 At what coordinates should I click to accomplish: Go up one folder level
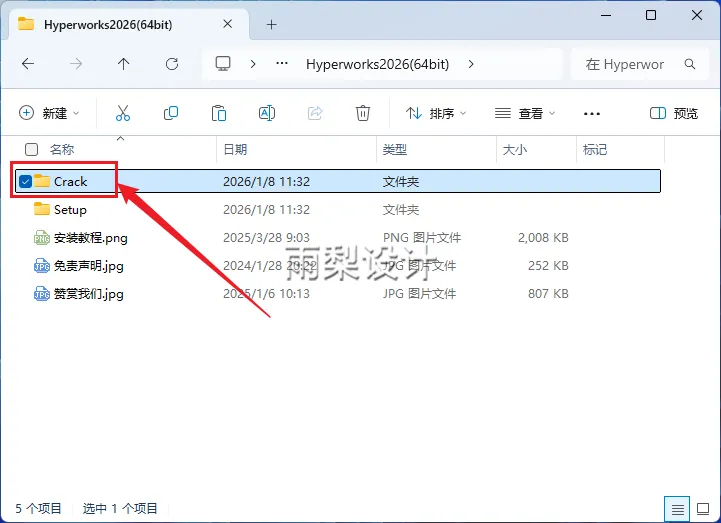click(x=123, y=63)
